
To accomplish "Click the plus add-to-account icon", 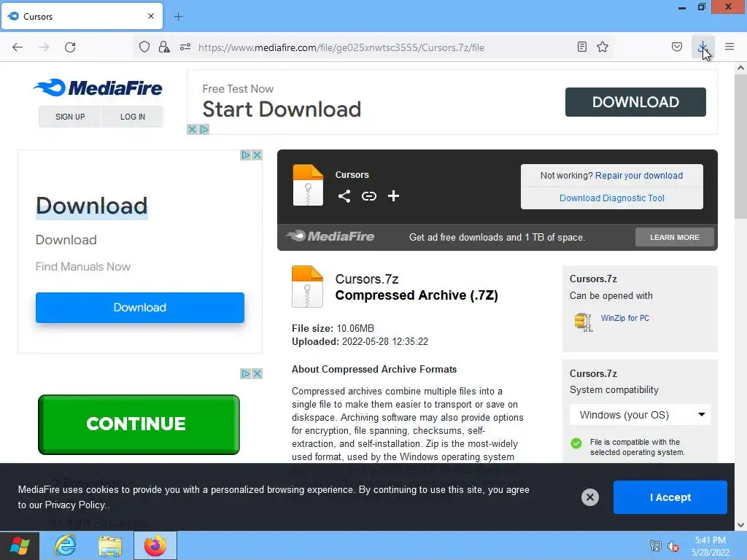I will 393,195.
